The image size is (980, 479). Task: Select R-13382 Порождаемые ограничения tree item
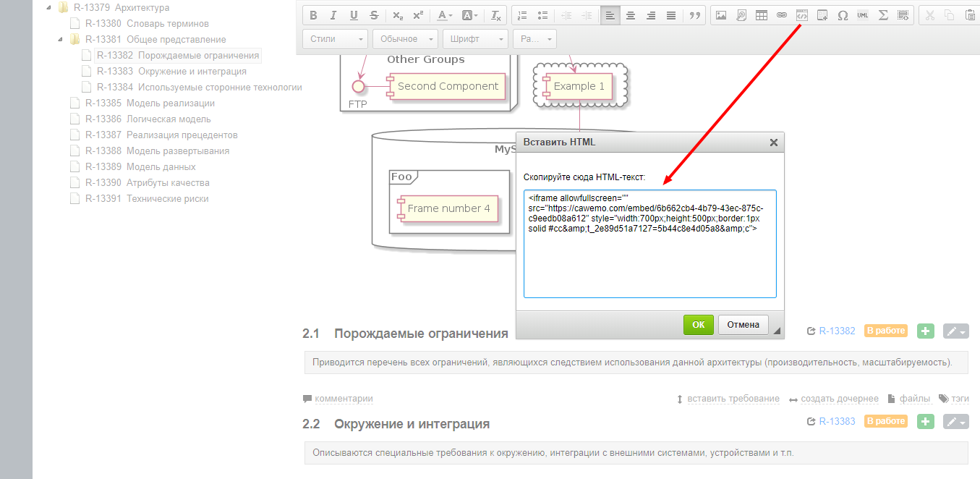pyautogui.click(x=178, y=55)
